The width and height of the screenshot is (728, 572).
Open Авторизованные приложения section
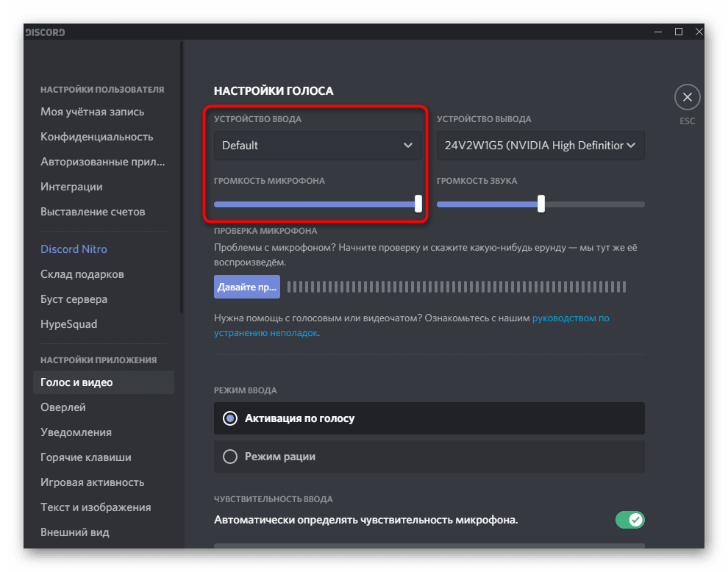click(x=104, y=162)
